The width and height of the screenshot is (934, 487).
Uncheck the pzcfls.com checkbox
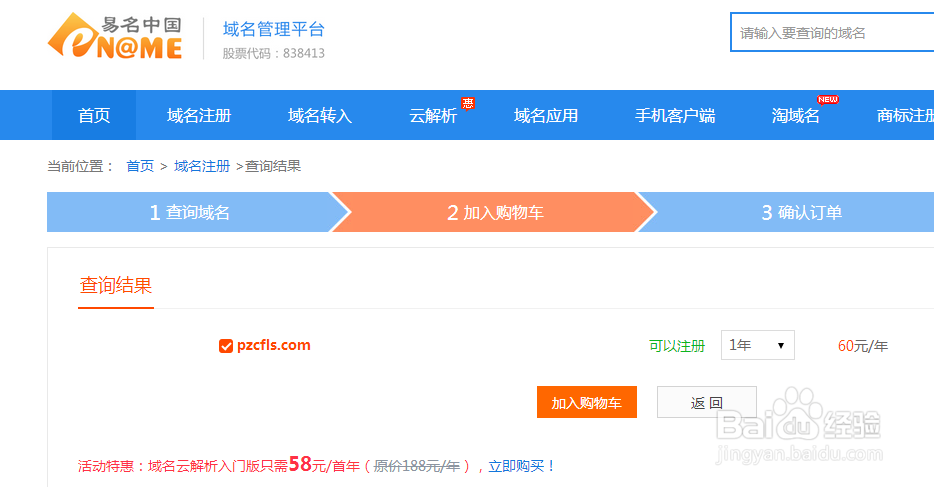[x=226, y=346]
